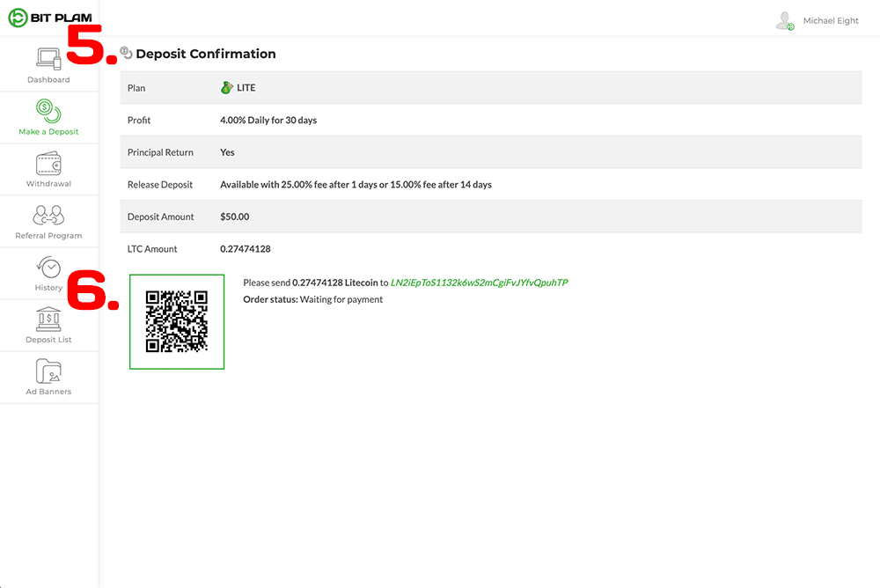Screen dimensions: 880x588
Task: Click the Profit row label
Action: coord(139,121)
